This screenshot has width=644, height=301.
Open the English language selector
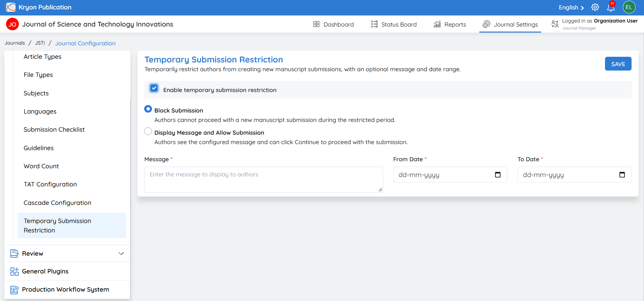[x=571, y=7]
